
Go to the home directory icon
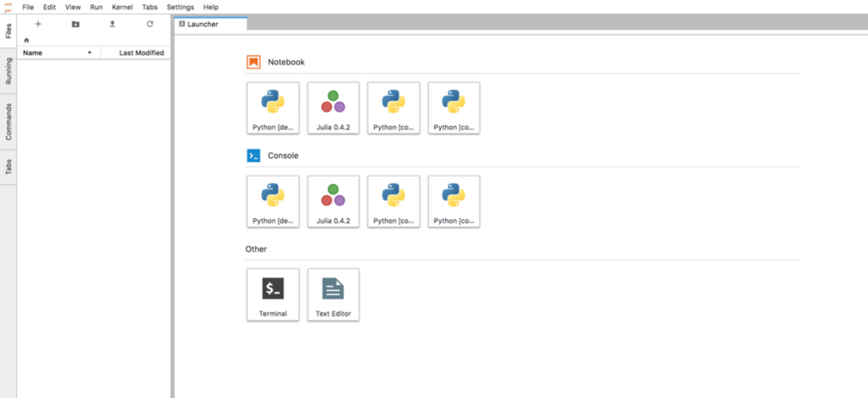tap(27, 40)
